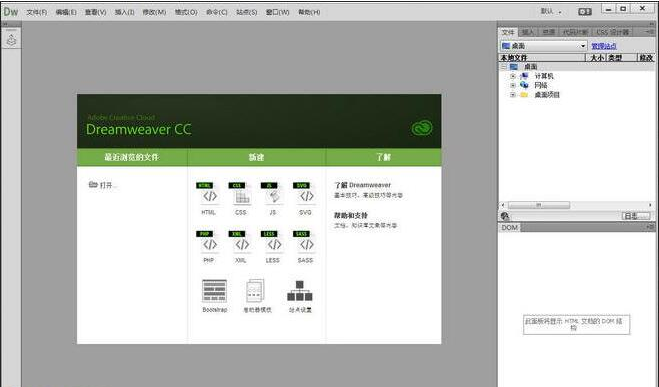Expand the 网络 tree node
659x387 pixels.
[513, 85]
